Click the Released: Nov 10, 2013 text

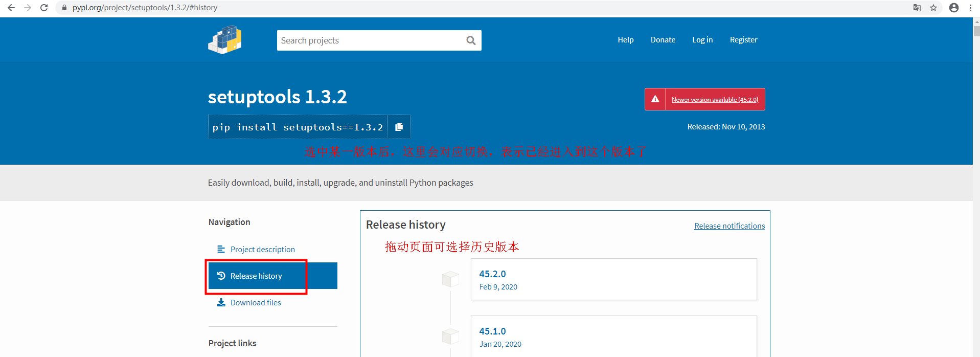click(726, 127)
